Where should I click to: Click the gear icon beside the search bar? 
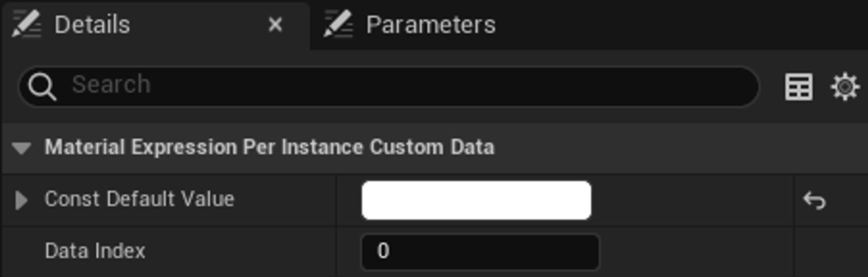tap(844, 87)
